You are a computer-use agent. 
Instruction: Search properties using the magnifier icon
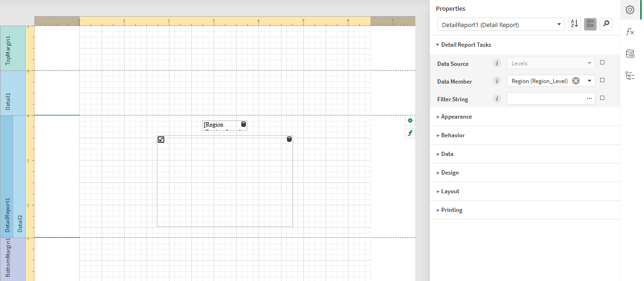coord(606,24)
